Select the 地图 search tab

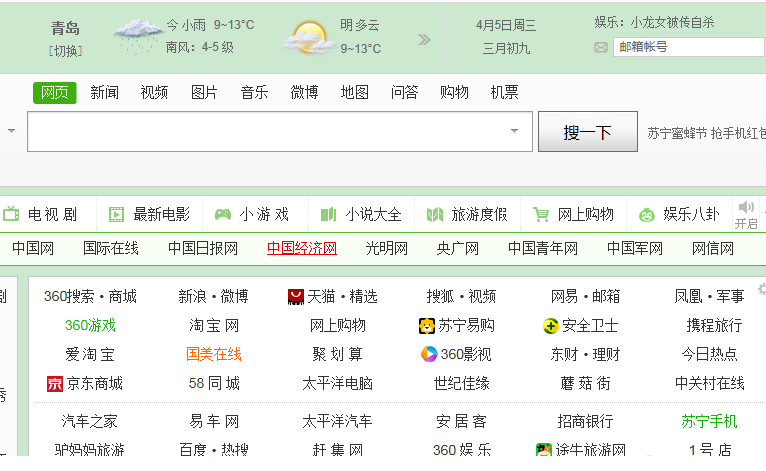click(x=355, y=92)
